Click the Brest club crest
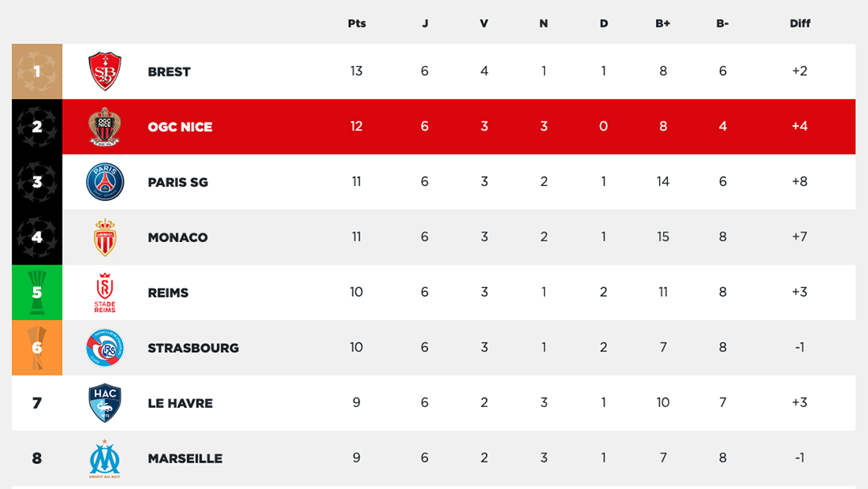868x489 pixels. 104,72
